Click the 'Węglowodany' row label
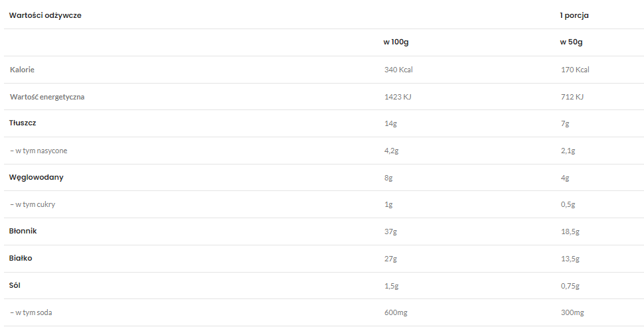 tap(37, 178)
